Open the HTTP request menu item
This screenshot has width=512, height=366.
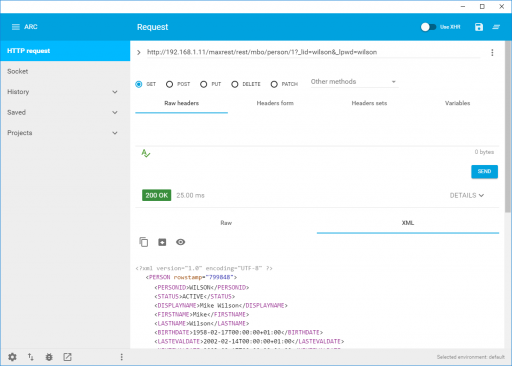pyautogui.click(x=65, y=51)
